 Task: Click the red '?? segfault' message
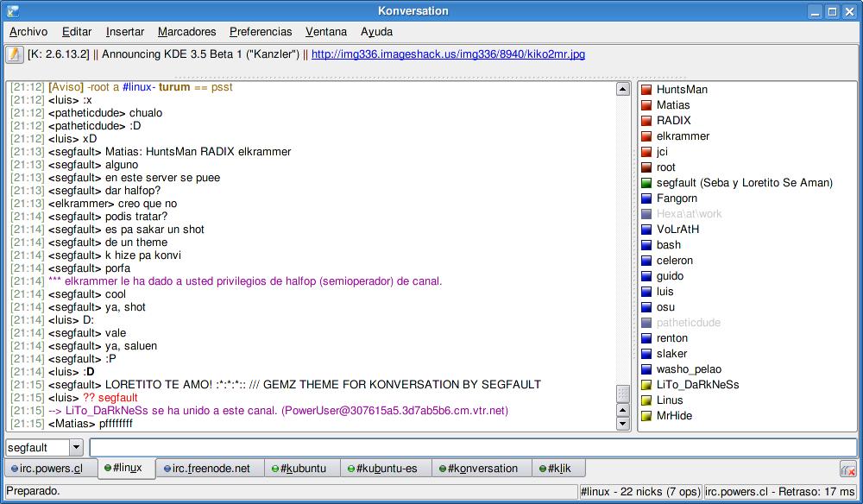[x=110, y=397]
